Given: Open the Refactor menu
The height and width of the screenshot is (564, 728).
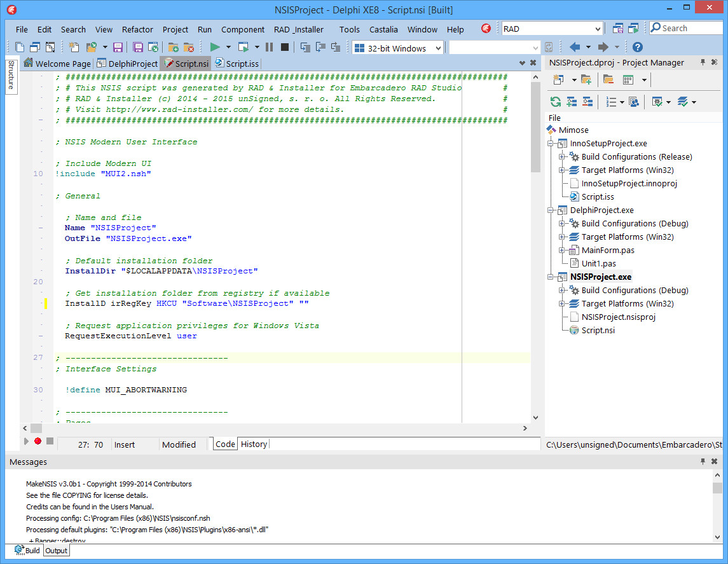Looking at the screenshot, I should 137,29.
